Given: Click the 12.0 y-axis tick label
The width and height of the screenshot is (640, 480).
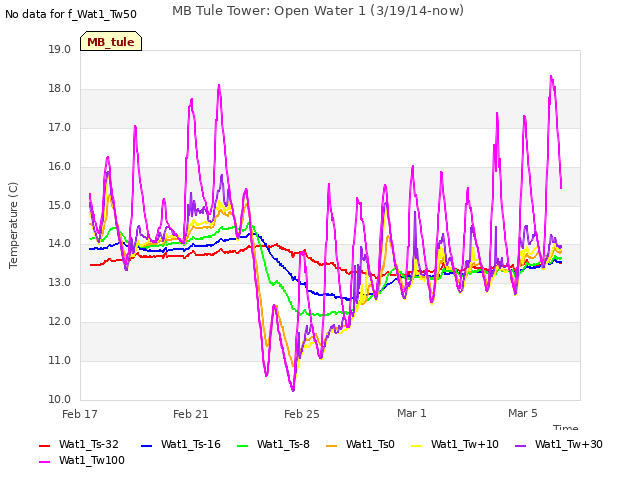Looking at the screenshot, I should [x=60, y=322].
